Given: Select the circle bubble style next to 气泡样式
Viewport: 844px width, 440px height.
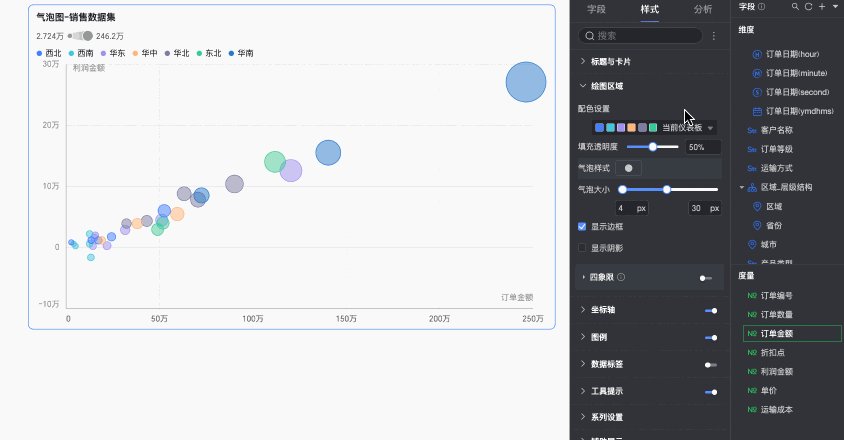Looking at the screenshot, I should [628, 168].
